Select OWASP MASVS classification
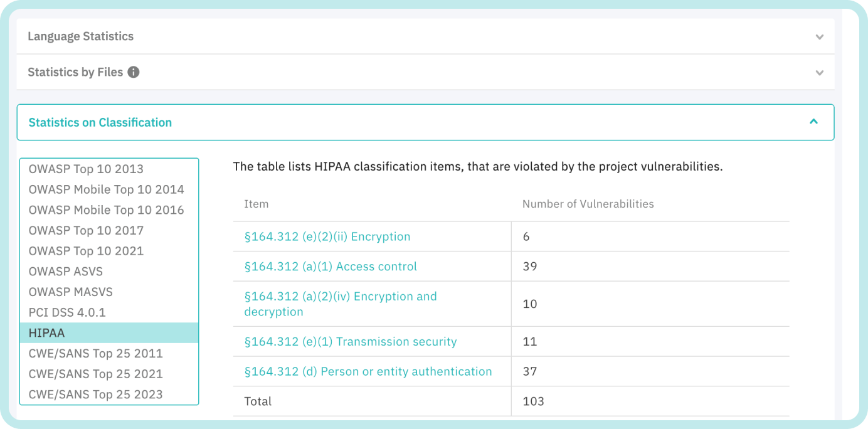868x429 pixels. pyautogui.click(x=109, y=292)
